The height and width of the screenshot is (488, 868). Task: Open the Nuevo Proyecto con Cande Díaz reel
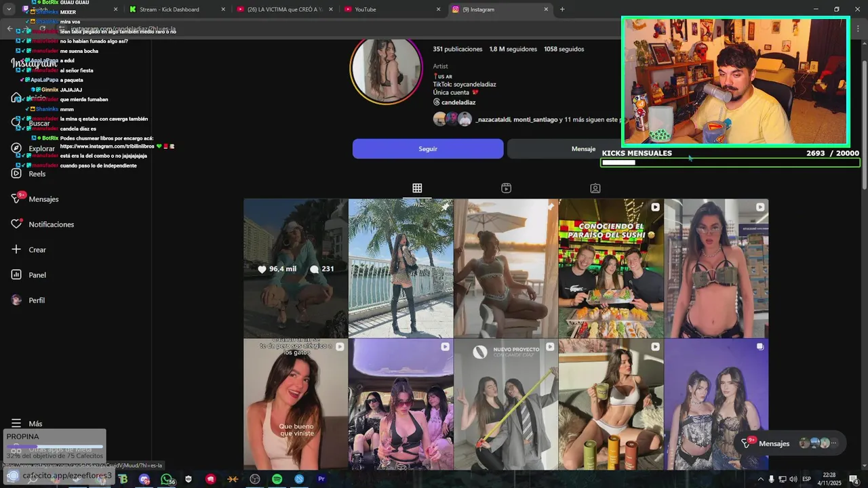[506, 405]
